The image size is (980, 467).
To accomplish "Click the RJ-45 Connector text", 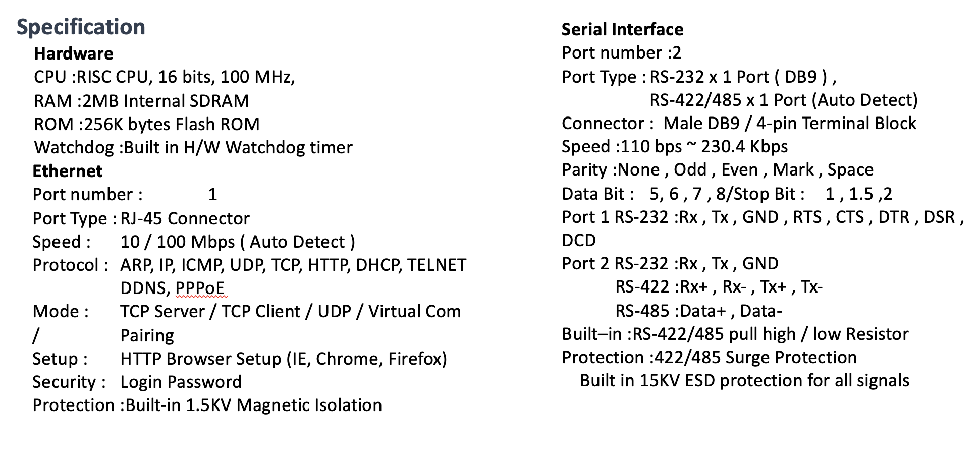I will click(x=185, y=218).
